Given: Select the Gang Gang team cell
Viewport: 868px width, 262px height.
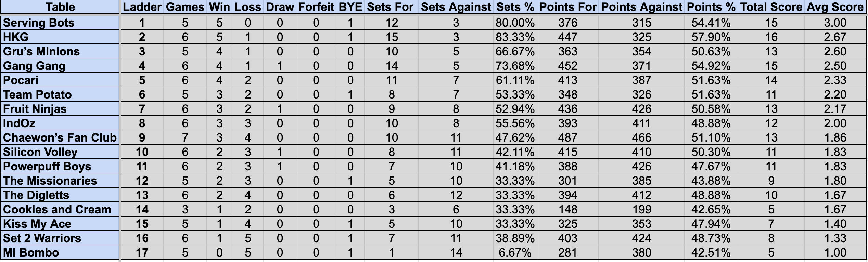Looking at the screenshot, I should [x=60, y=66].
